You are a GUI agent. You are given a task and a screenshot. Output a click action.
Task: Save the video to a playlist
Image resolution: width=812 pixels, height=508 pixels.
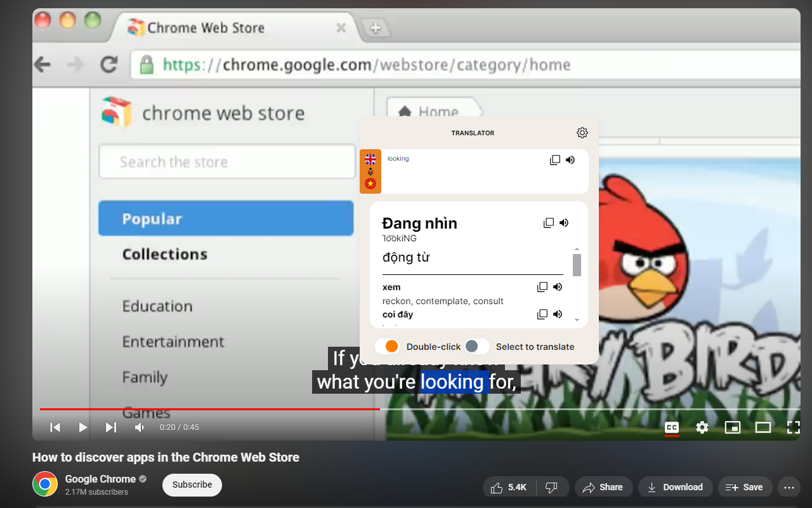(745, 487)
